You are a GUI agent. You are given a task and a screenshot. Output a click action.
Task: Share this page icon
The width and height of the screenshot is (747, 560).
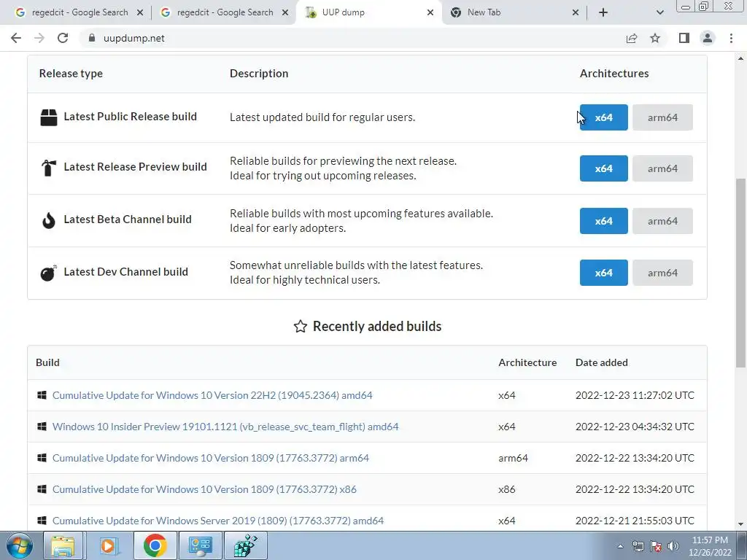coord(632,38)
